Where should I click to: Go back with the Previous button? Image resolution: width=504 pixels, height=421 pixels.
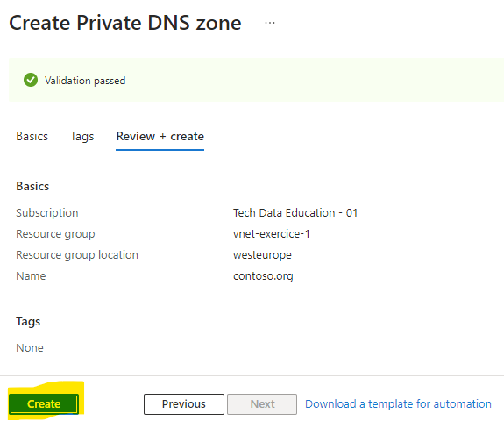[184, 404]
